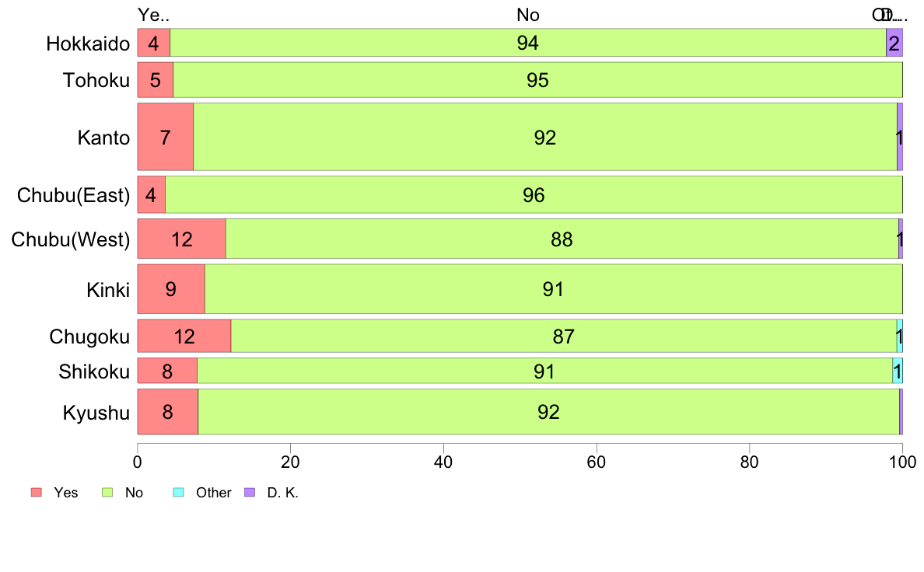Click the Chugoku No bar showing 87

(564, 336)
